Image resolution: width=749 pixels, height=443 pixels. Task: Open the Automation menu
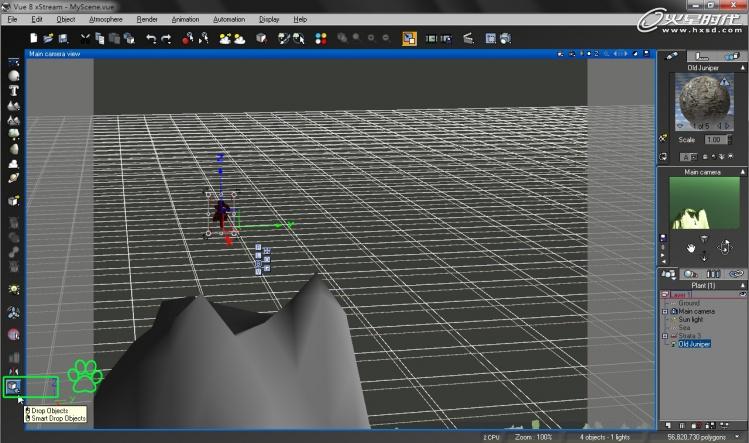(229, 19)
